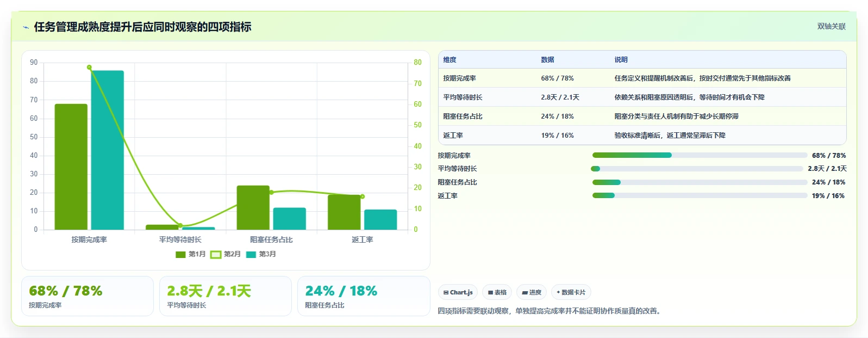Click the 平均等待时长 progress bar
868x338 pixels.
pos(697,169)
